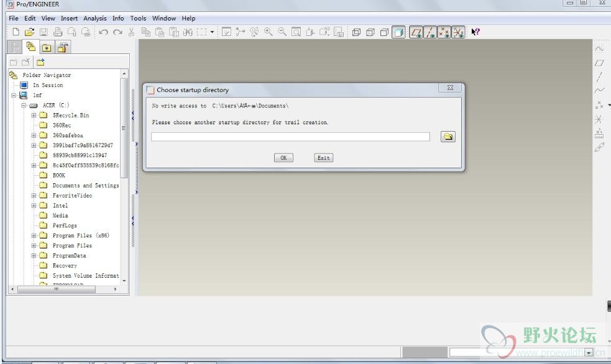This screenshot has height=364, width=611.
Task: Click the Copy icon in toolbar
Action: (x=145, y=32)
